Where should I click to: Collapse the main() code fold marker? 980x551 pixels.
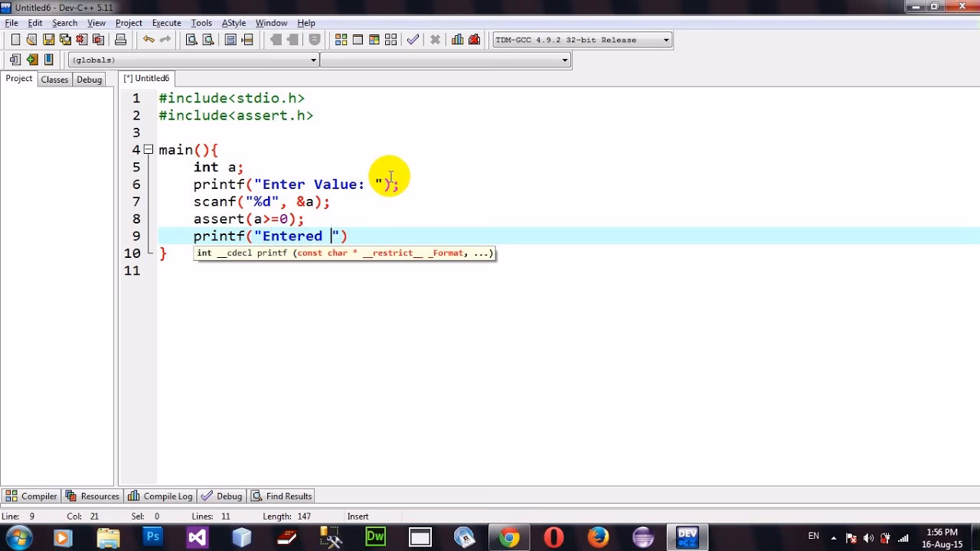[149, 149]
